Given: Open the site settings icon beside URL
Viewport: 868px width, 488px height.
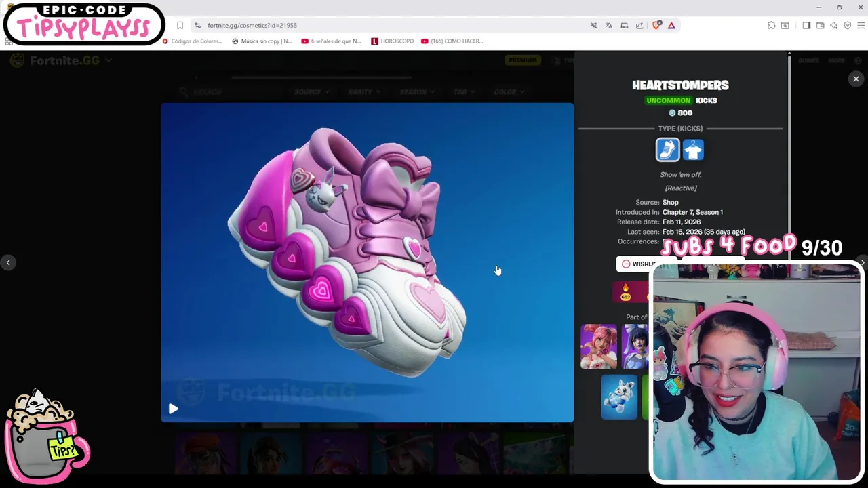Looking at the screenshot, I should coord(197,25).
